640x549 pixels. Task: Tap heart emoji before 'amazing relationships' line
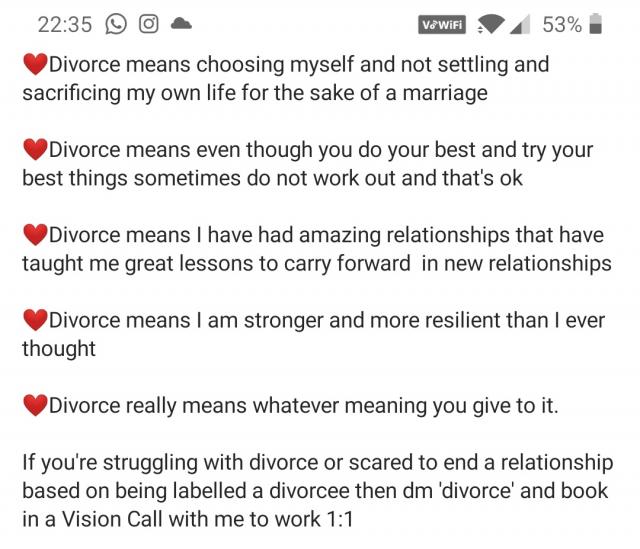click(x=36, y=235)
